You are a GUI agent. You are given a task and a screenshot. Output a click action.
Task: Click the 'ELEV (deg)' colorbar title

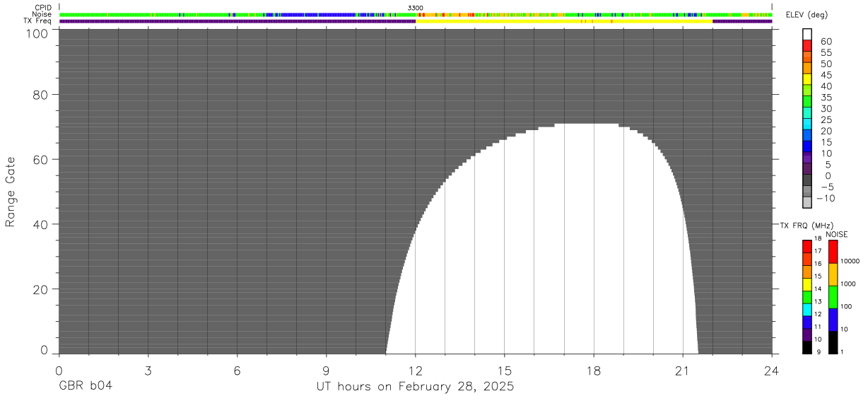pos(806,15)
